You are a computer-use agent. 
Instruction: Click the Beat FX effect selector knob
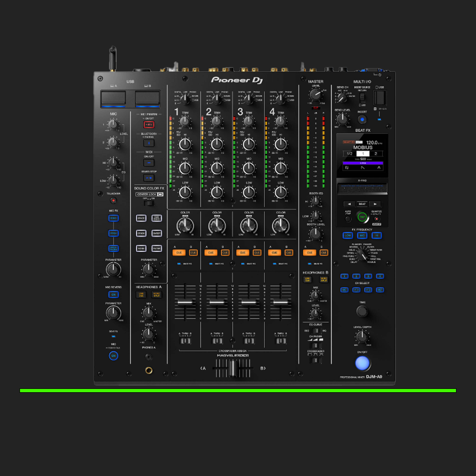pyautogui.click(x=362, y=254)
